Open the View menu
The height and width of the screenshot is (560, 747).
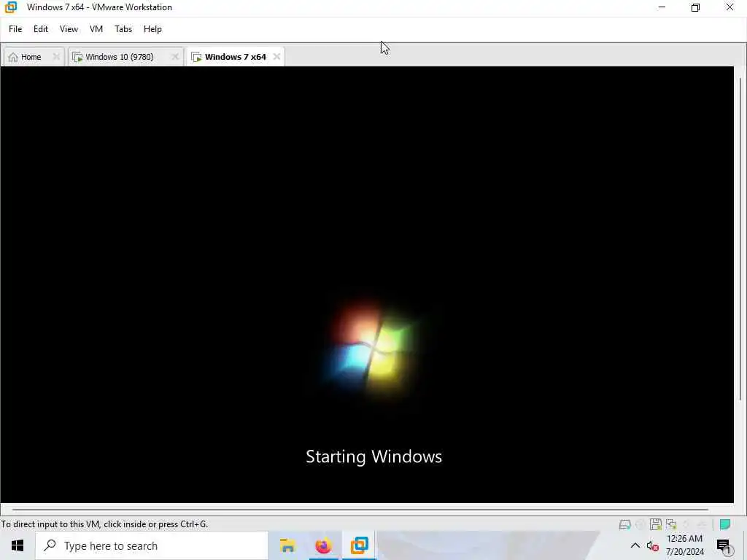pyautogui.click(x=69, y=29)
